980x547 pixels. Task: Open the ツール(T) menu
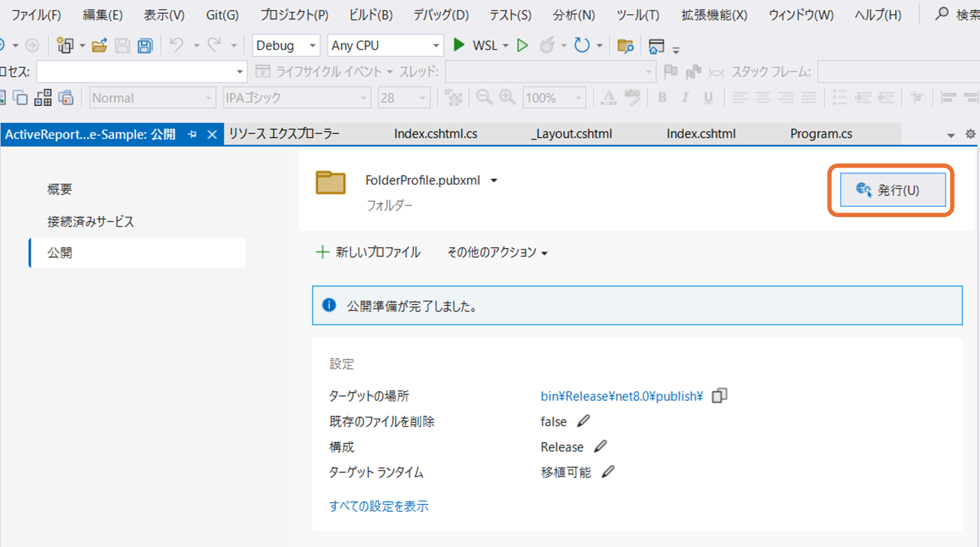(x=638, y=15)
